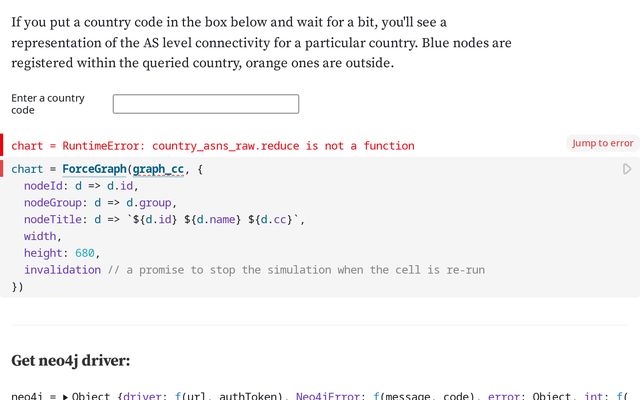Expand the neo4j Object disclosure triangle
The width and height of the screenshot is (640, 400).
(x=66, y=397)
